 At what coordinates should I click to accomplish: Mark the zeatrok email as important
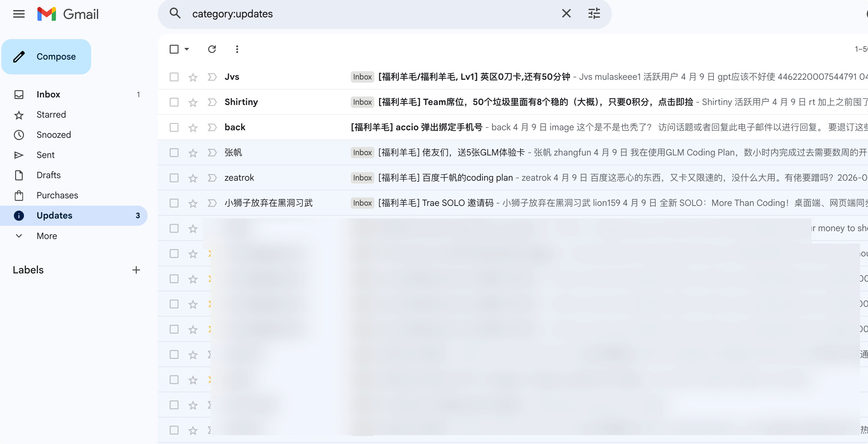[212, 178]
